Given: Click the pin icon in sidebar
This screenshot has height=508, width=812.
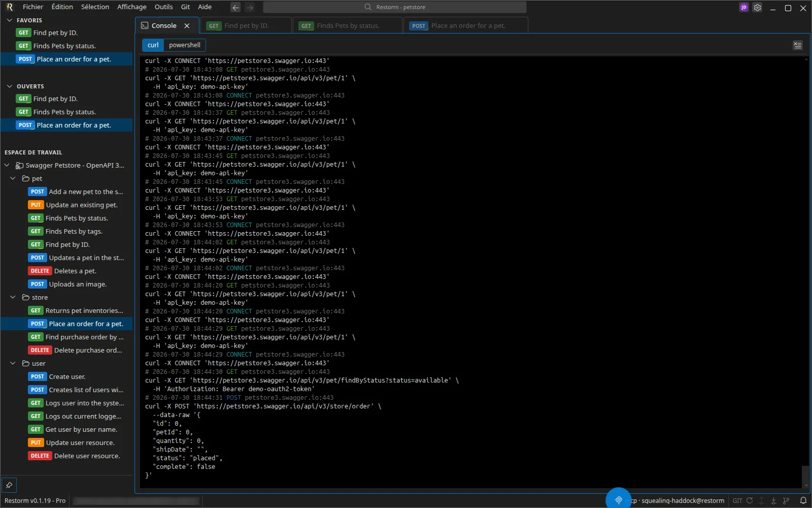Looking at the screenshot, I should click(x=9, y=485).
